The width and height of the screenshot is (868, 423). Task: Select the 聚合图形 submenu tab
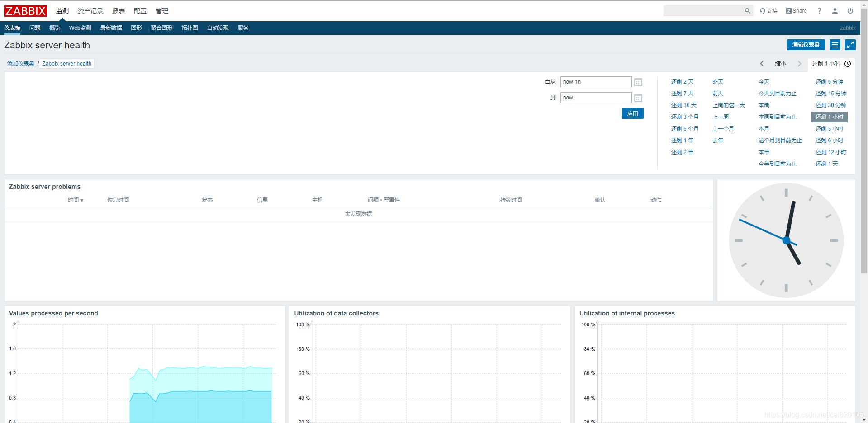(161, 28)
